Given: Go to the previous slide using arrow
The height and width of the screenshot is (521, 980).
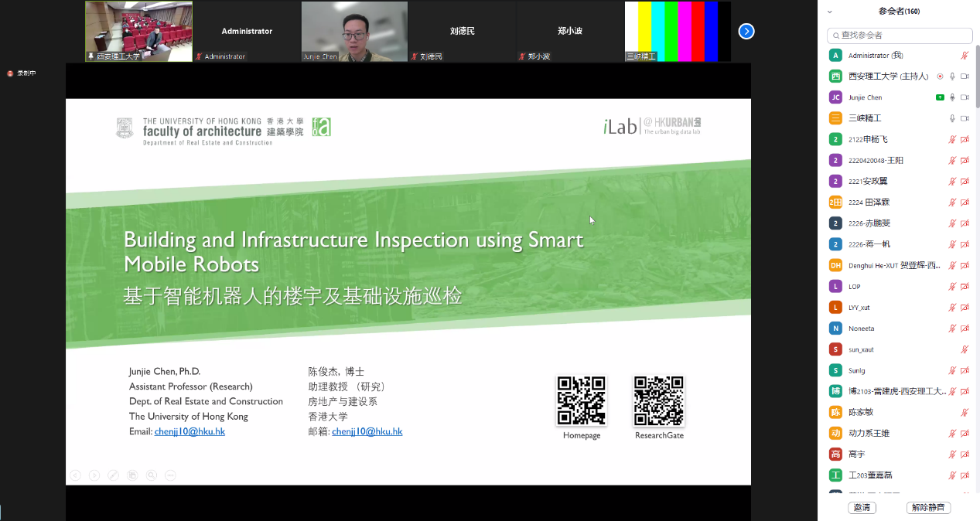Looking at the screenshot, I should [75, 475].
